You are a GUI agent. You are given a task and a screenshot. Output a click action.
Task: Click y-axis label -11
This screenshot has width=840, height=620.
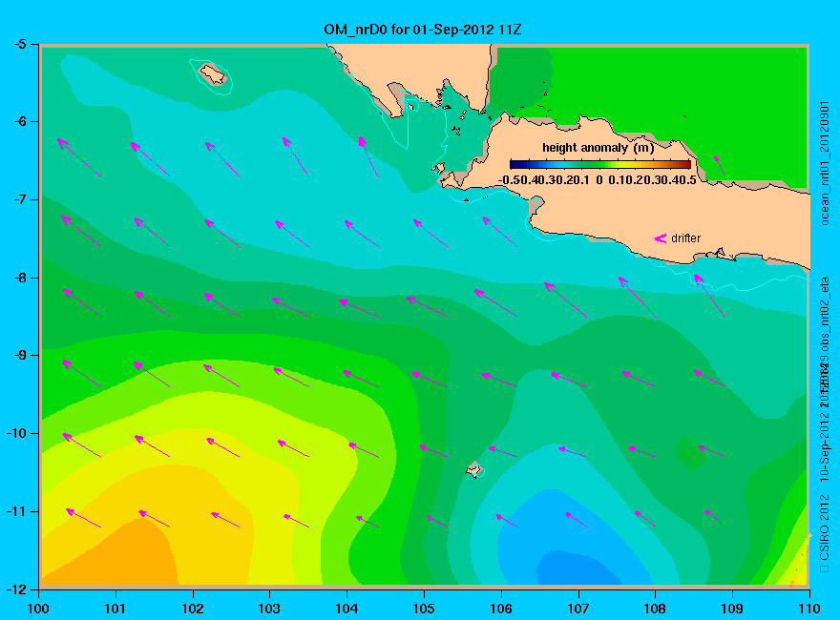16,511
